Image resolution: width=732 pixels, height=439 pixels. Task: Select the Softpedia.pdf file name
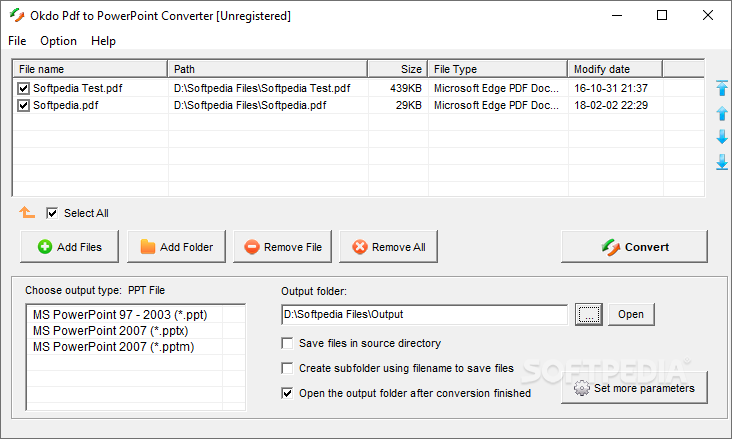click(66, 106)
